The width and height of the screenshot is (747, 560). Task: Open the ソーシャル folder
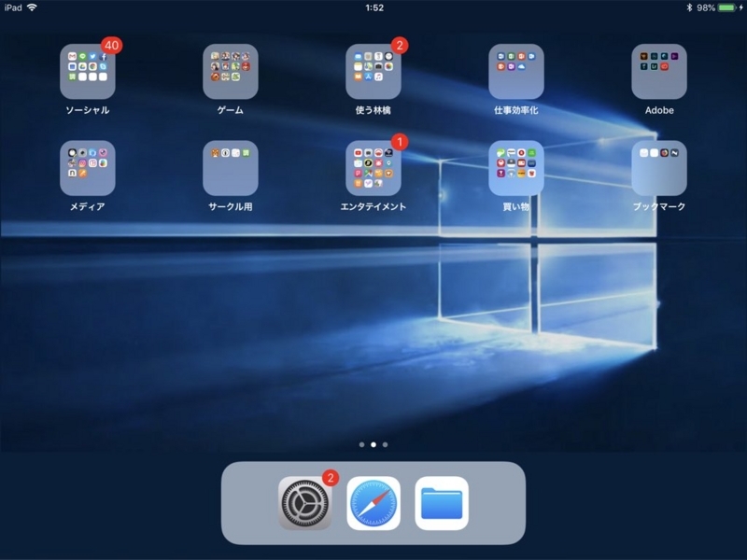click(88, 72)
